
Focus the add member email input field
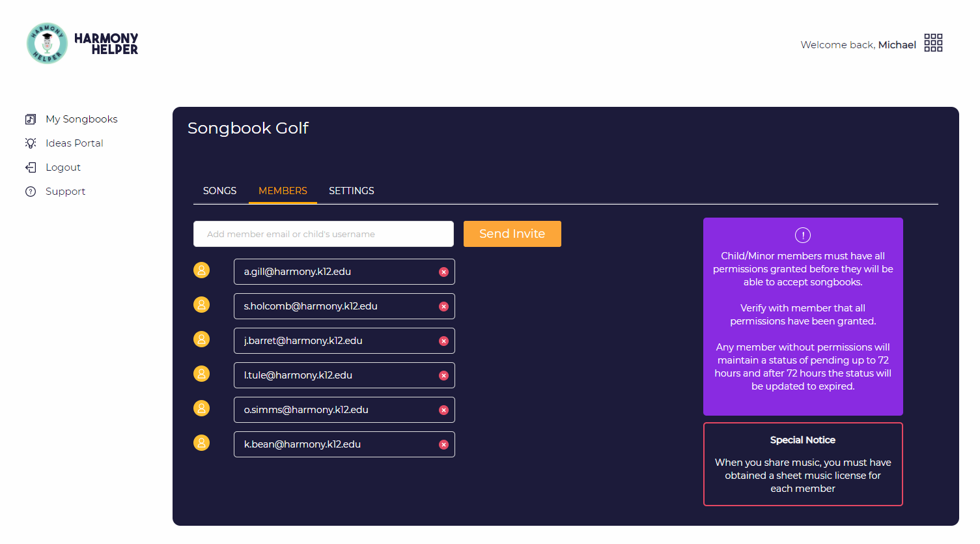tap(324, 234)
